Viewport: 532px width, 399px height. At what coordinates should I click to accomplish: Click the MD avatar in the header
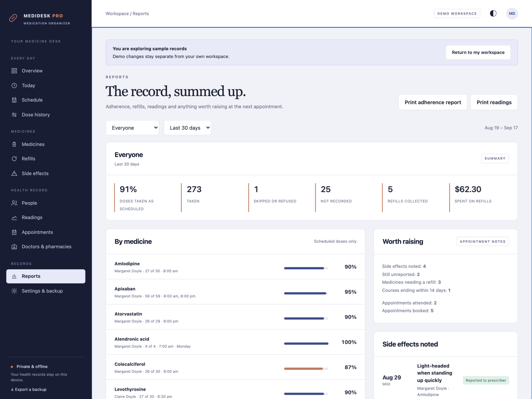pyautogui.click(x=512, y=14)
